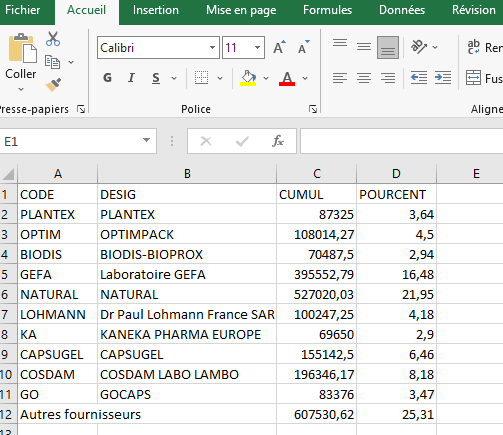Increase indent icon
Viewport: 503px width, 435px height.
[443, 78]
